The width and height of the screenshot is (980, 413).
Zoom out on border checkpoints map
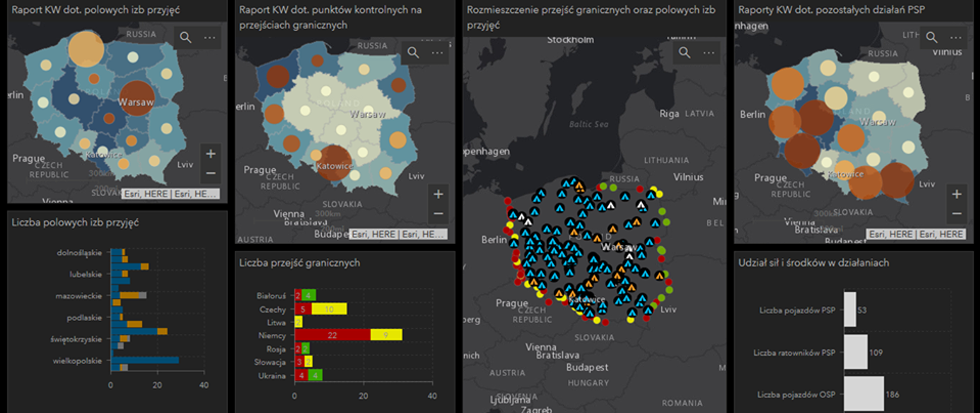pyautogui.click(x=438, y=214)
